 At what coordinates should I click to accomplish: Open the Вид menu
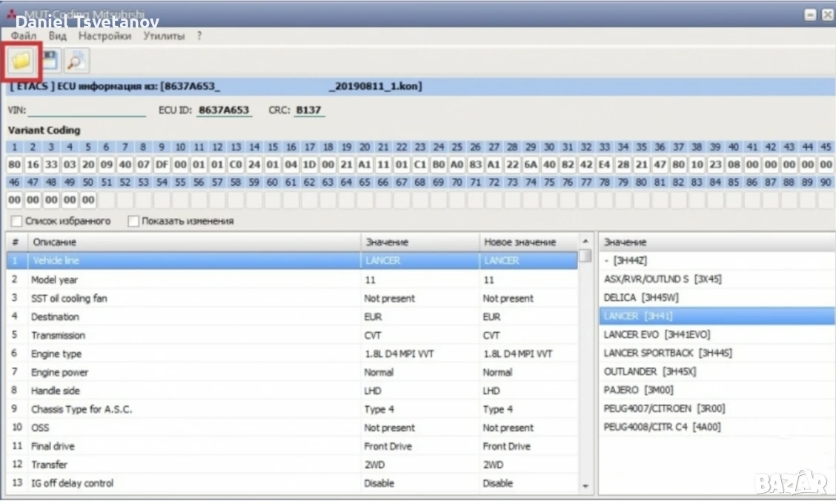point(57,36)
